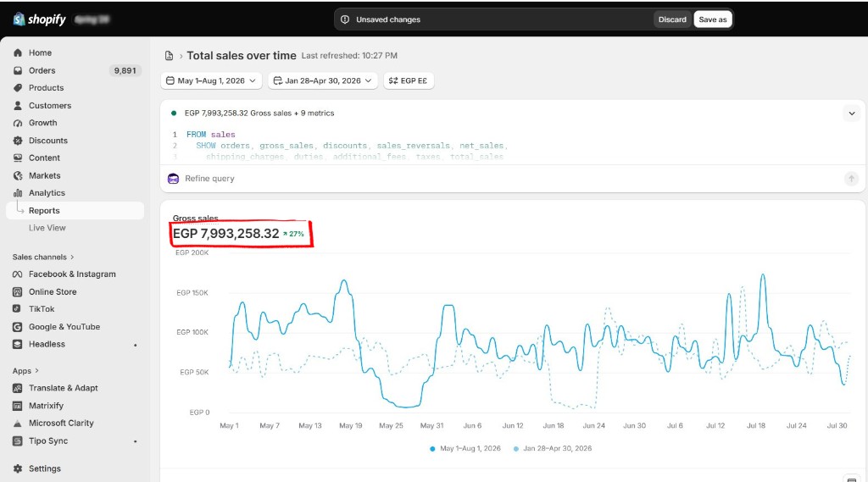Click the Content icon in sidebar

(18, 158)
